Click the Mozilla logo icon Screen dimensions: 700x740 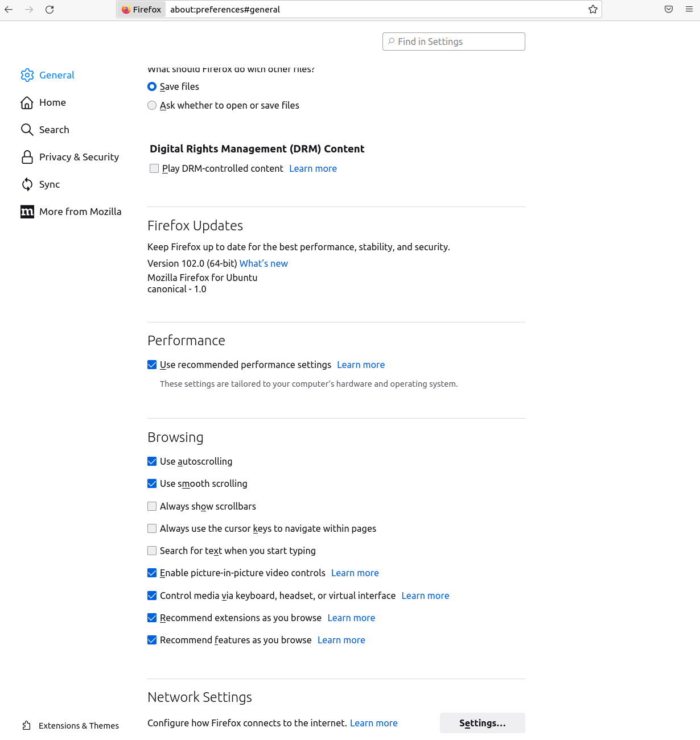pos(27,212)
